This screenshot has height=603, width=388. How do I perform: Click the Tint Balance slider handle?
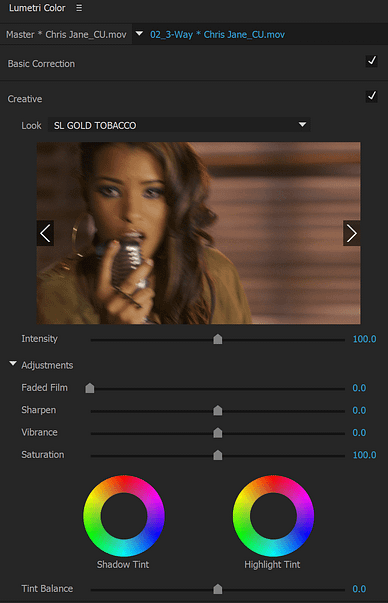click(x=218, y=588)
